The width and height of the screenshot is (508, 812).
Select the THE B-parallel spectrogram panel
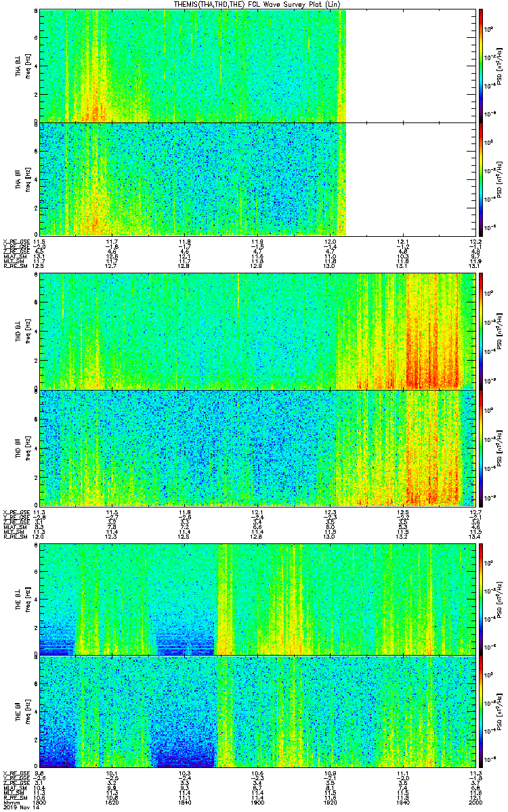[257, 711]
